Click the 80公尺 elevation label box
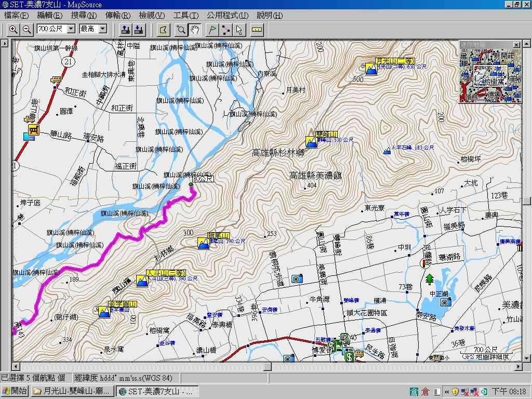Screen dimensions: 532x399 point(203,179)
